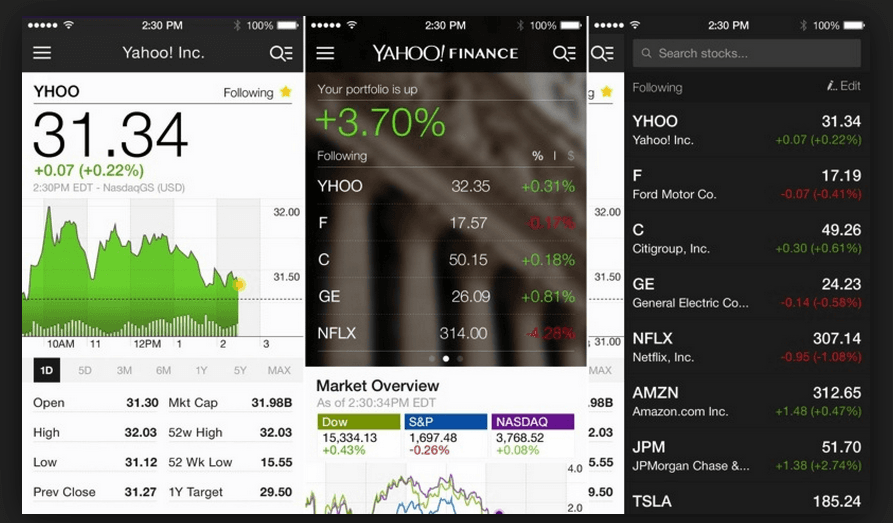This screenshot has height=523, width=893.
Task: Open hamburger menu on Yahoo! Inc. screen
Action: [42, 53]
